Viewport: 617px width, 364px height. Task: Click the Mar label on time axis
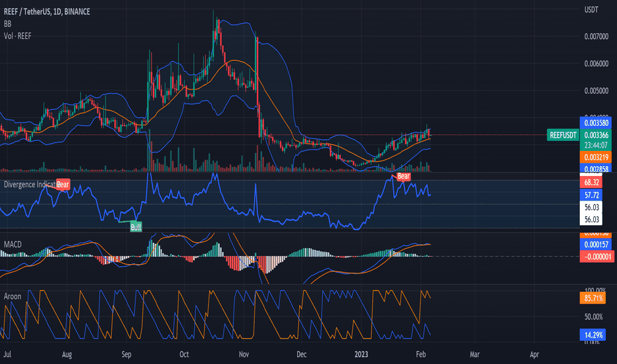[475, 354]
